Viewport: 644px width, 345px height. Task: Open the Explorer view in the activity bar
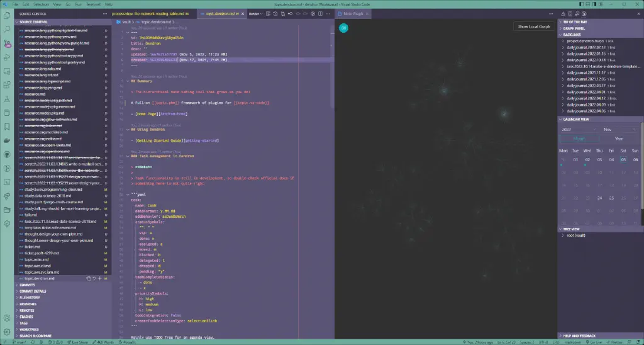pos(6,16)
